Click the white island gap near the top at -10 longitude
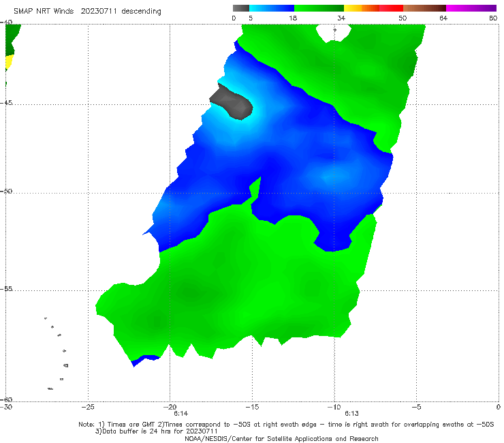The width and height of the screenshot is (504, 443). tap(333, 33)
